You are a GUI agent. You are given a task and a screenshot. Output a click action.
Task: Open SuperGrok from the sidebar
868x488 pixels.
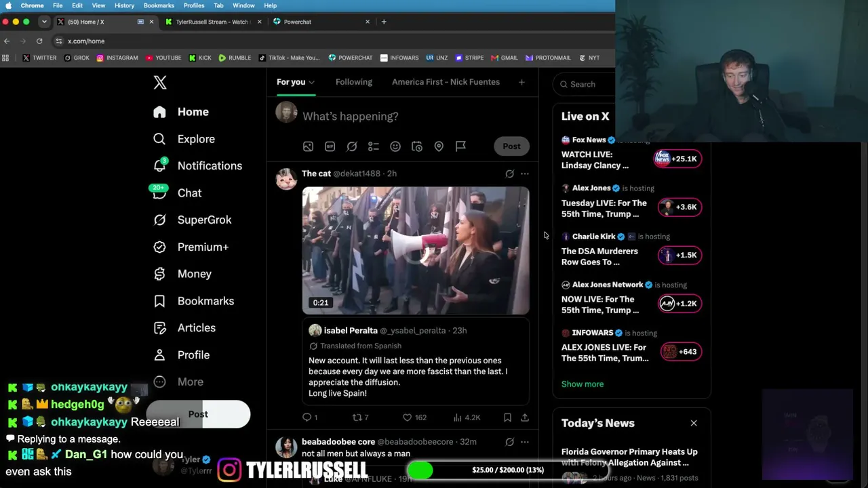[193, 220]
